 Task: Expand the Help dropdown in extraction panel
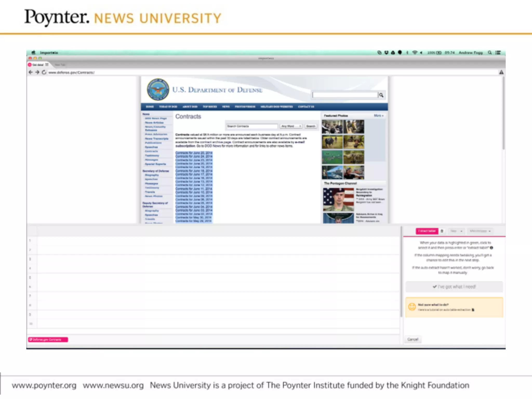click(x=456, y=231)
